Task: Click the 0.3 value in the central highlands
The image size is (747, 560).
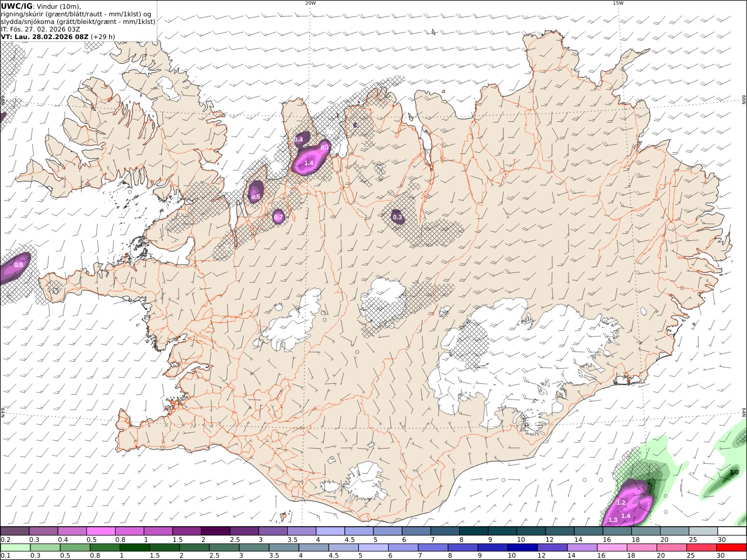Action: click(397, 218)
